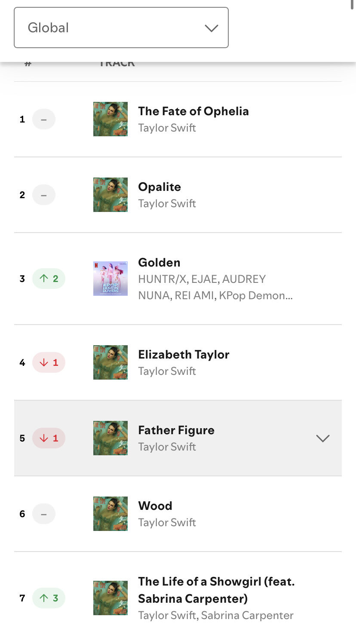The width and height of the screenshot is (356, 644).
Task: Open the Golden KPop Demon Hunters cover
Action: 110,279
